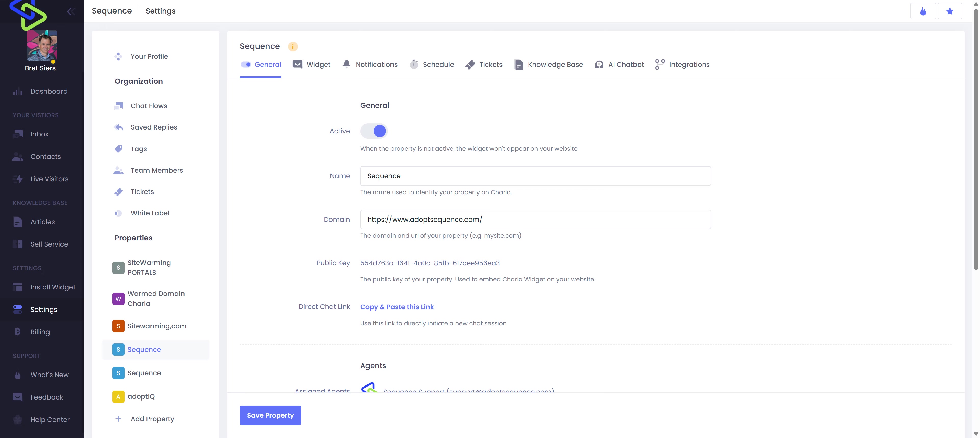980x438 pixels.
Task: Open the White Label settings
Action: tap(150, 213)
